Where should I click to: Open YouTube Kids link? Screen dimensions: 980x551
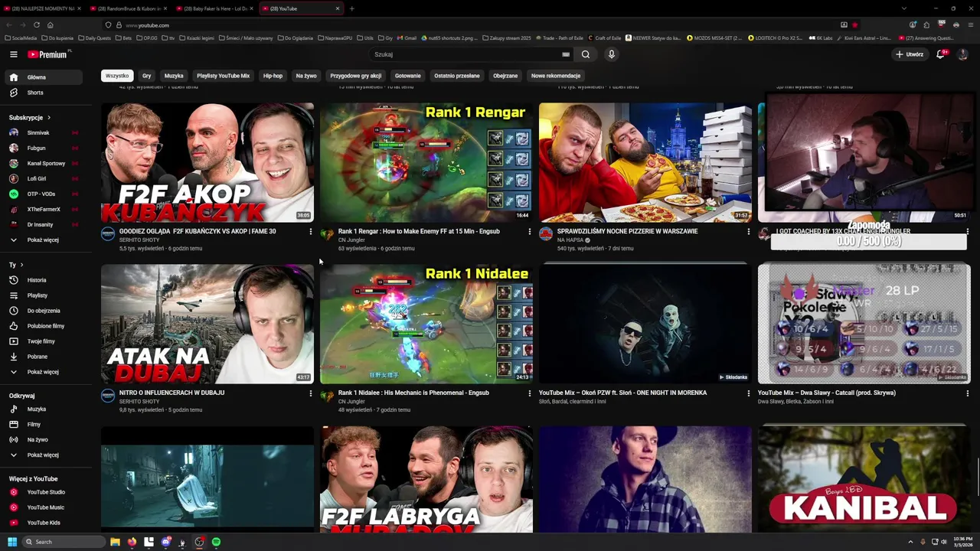(x=42, y=523)
